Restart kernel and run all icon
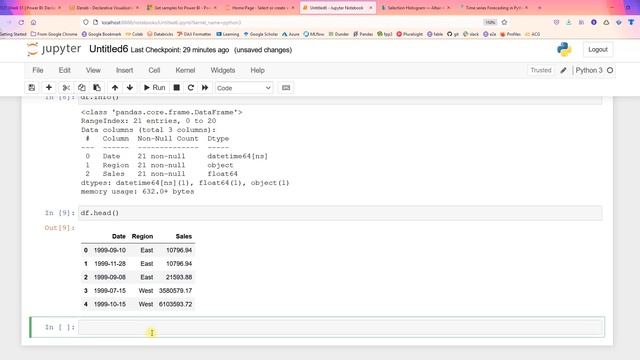The height and width of the screenshot is (360, 640). tap(205, 88)
